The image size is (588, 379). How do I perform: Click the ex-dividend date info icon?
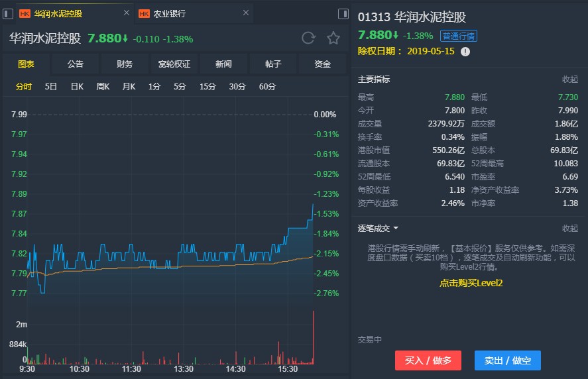coord(465,51)
